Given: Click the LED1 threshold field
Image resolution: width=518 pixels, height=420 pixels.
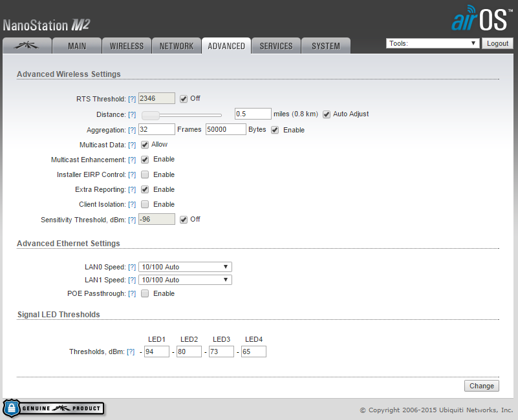Looking at the screenshot, I should coord(156,352).
